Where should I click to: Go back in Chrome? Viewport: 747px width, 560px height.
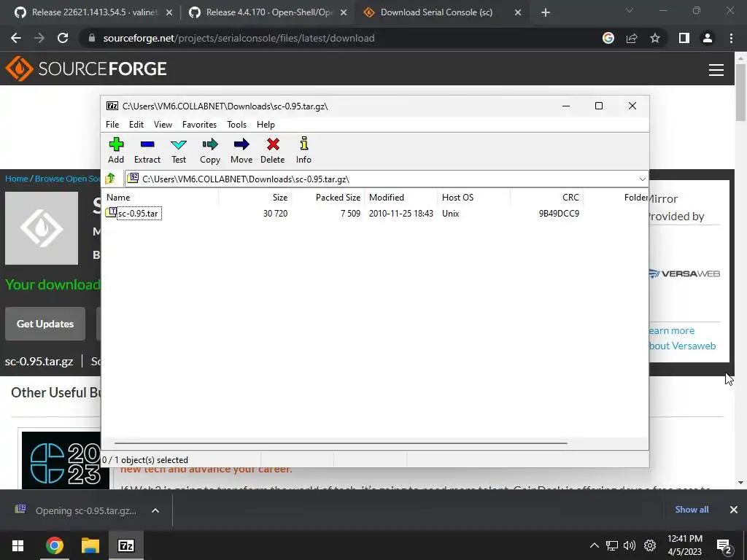click(x=16, y=38)
